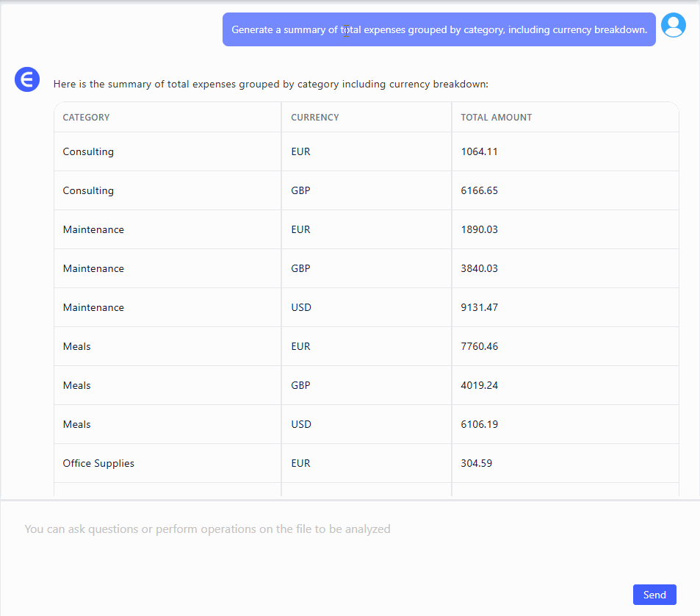Click the Meals GBP currency cell
The height and width of the screenshot is (616, 700).
301,386
